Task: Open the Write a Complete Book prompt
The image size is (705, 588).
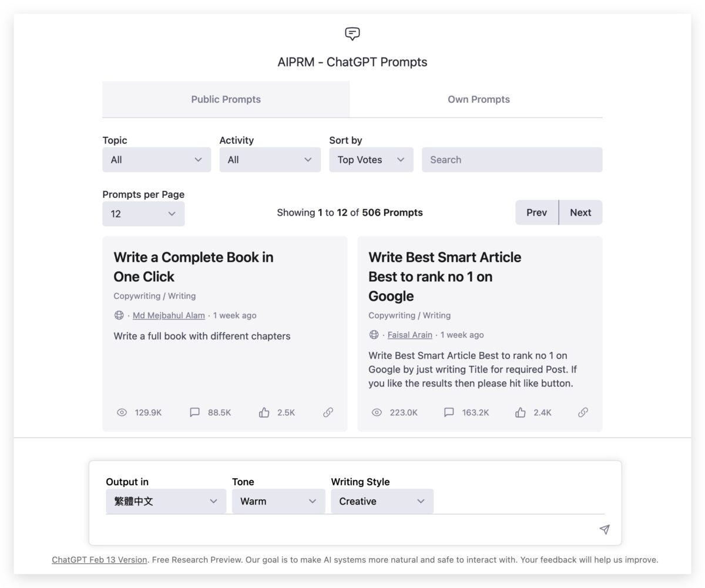Action: (x=193, y=267)
